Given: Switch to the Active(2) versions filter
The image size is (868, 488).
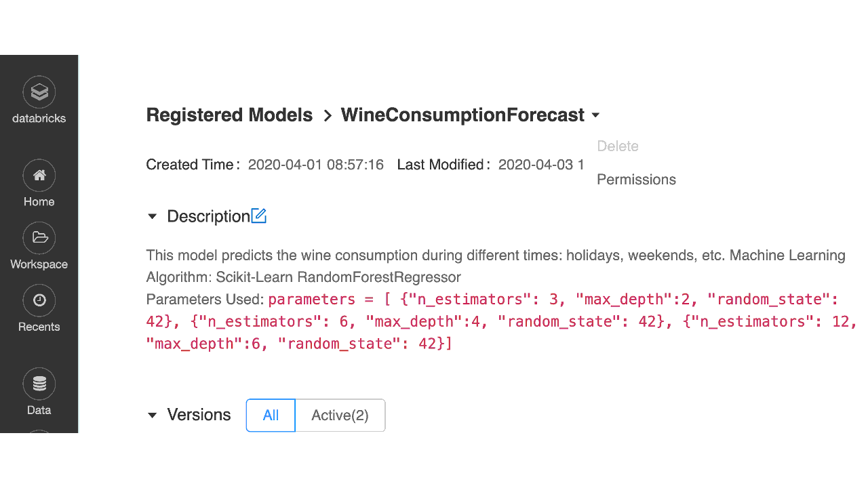Looking at the screenshot, I should [x=340, y=415].
